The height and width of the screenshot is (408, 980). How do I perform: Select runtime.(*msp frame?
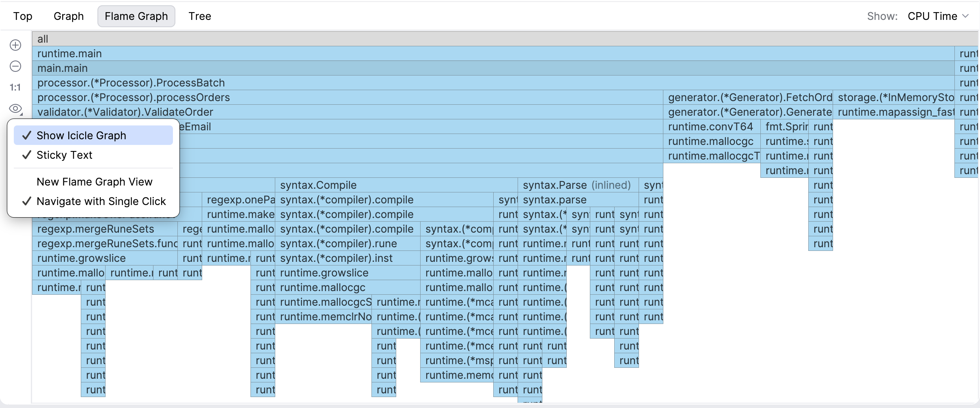pyautogui.click(x=457, y=361)
